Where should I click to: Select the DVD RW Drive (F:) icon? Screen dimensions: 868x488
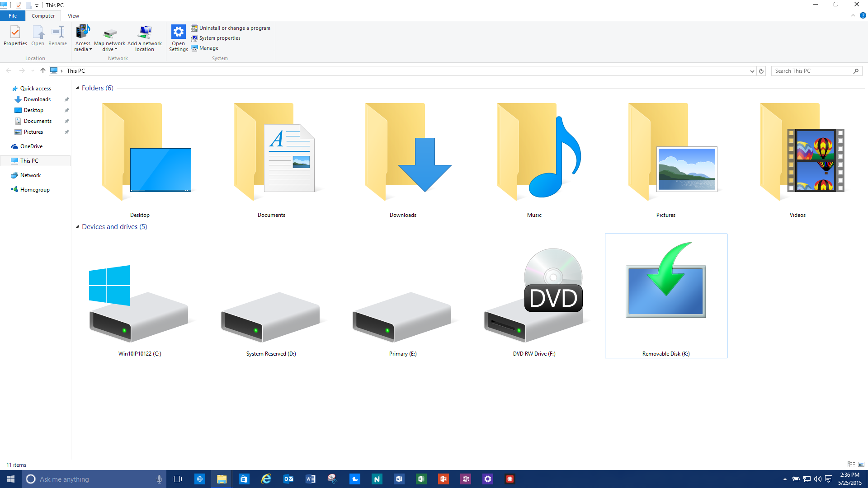[x=534, y=298]
